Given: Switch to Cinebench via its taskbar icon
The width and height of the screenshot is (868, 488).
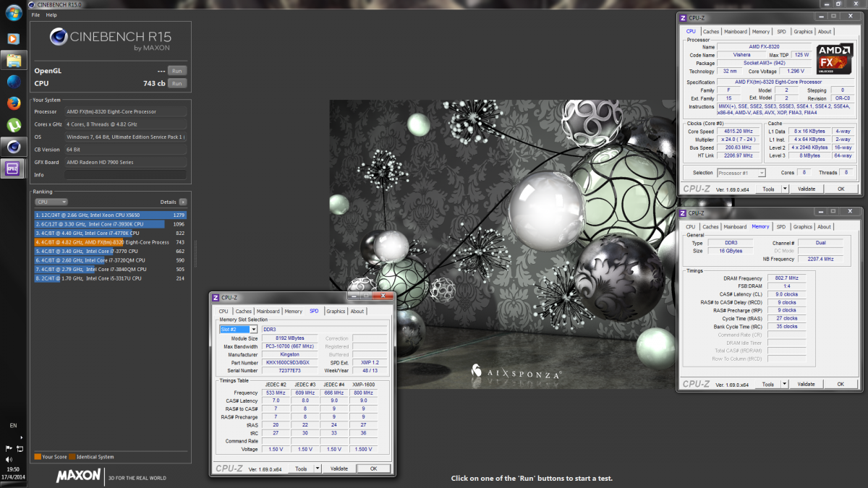Looking at the screenshot, I should pos(13,146).
